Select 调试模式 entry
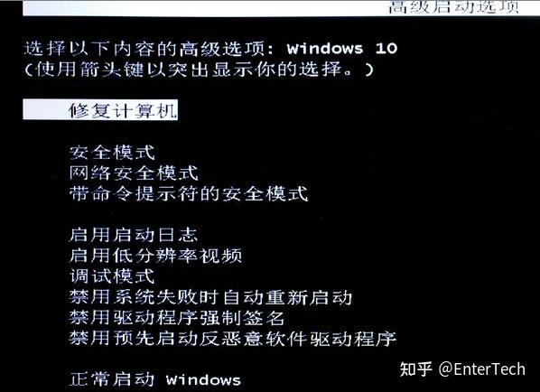The image size is (540, 392). 112,276
